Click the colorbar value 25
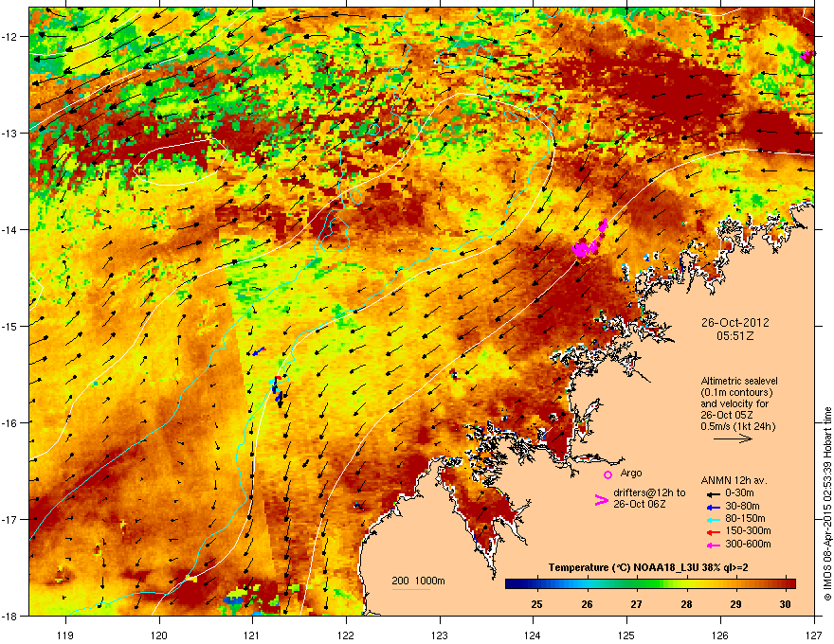The height and width of the screenshot is (644, 834). point(536,604)
